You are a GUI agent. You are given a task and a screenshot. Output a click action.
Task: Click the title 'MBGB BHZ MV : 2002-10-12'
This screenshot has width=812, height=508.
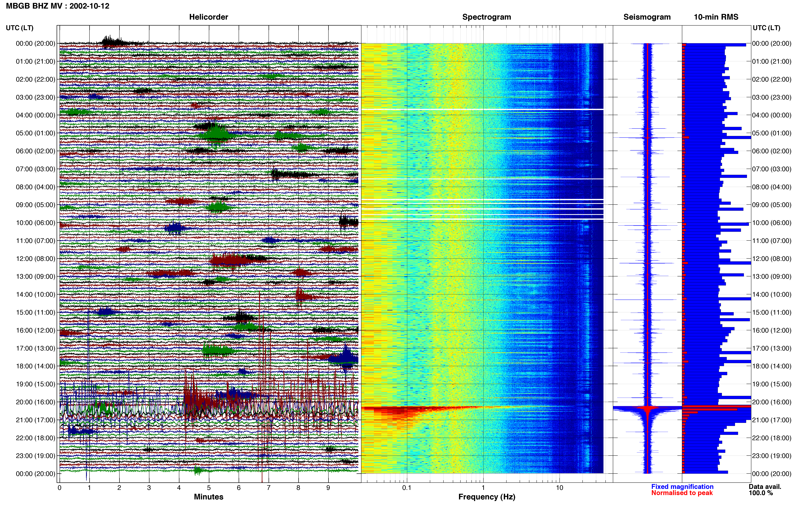click(x=58, y=6)
